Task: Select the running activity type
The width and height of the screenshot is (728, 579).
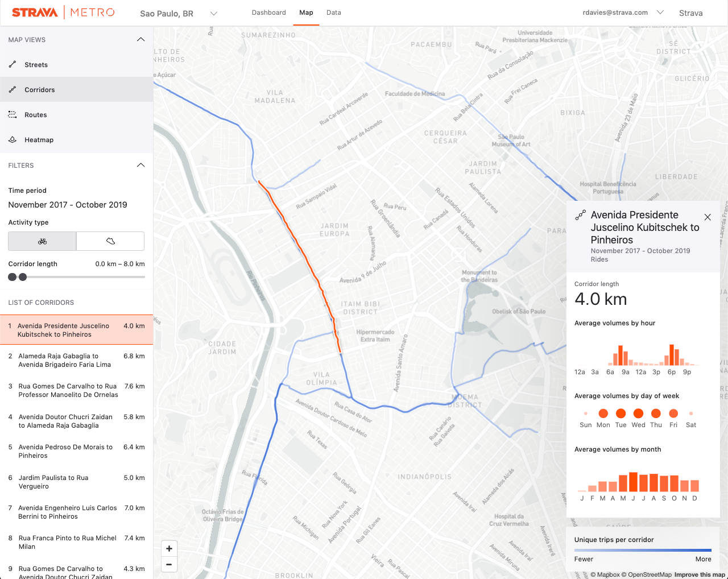Action: pyautogui.click(x=110, y=241)
